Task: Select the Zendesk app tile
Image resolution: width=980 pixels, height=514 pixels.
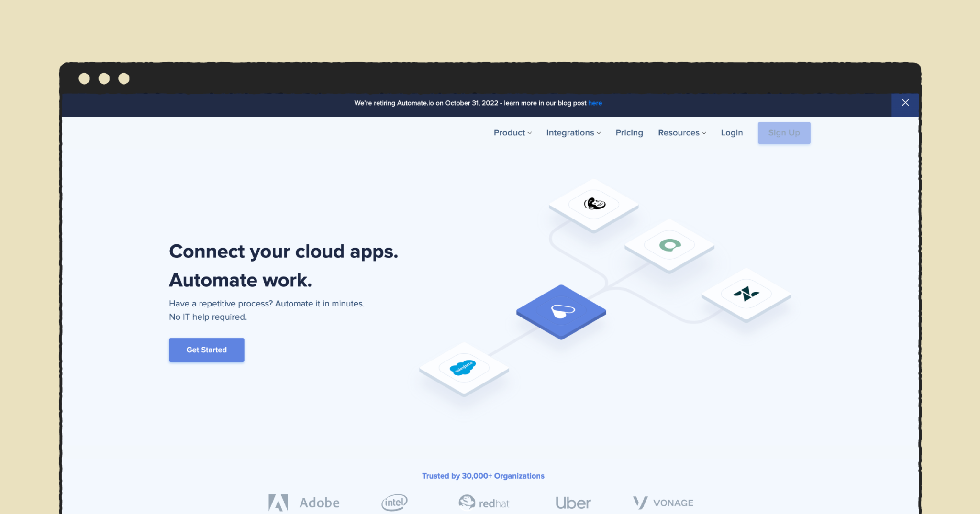Action: click(x=746, y=294)
